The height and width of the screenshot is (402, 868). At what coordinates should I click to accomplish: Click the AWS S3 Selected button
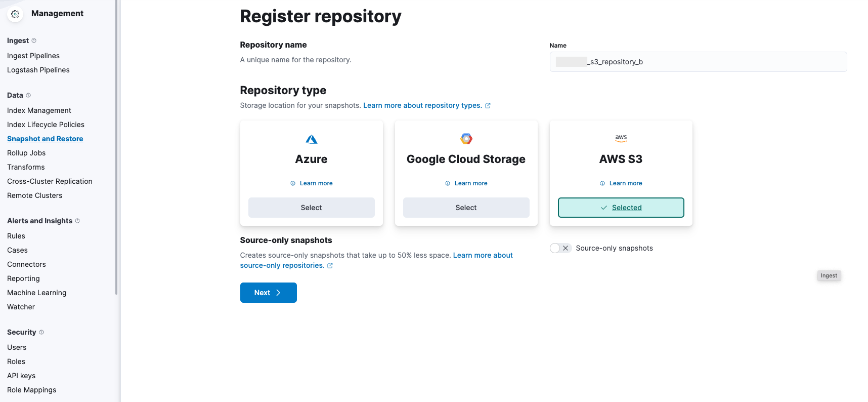(621, 208)
